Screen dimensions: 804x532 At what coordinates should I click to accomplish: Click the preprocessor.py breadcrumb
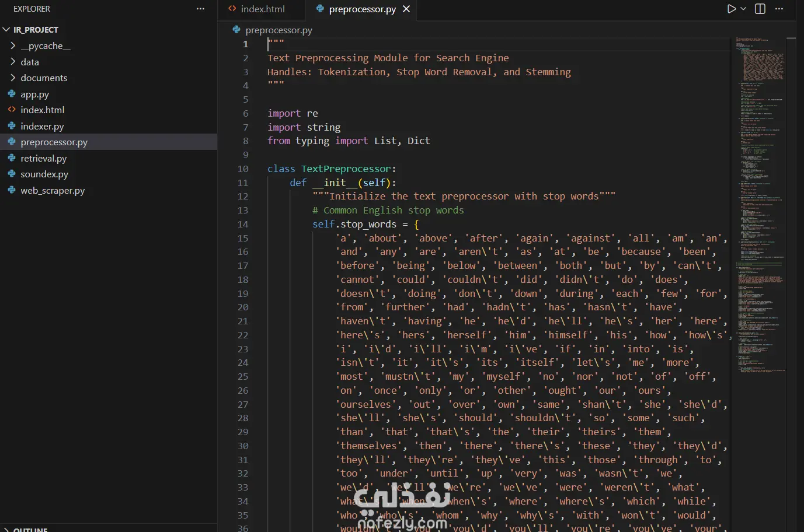(279, 30)
